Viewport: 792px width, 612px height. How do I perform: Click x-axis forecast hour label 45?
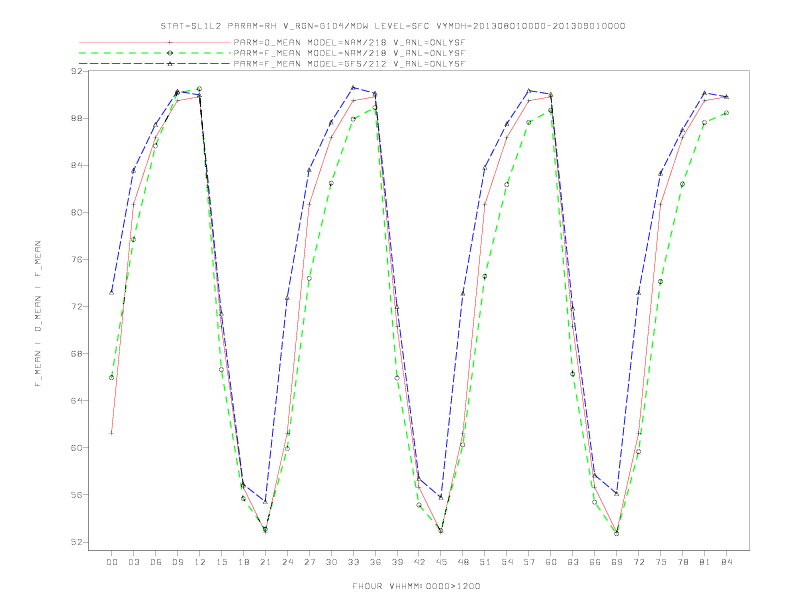click(x=441, y=562)
